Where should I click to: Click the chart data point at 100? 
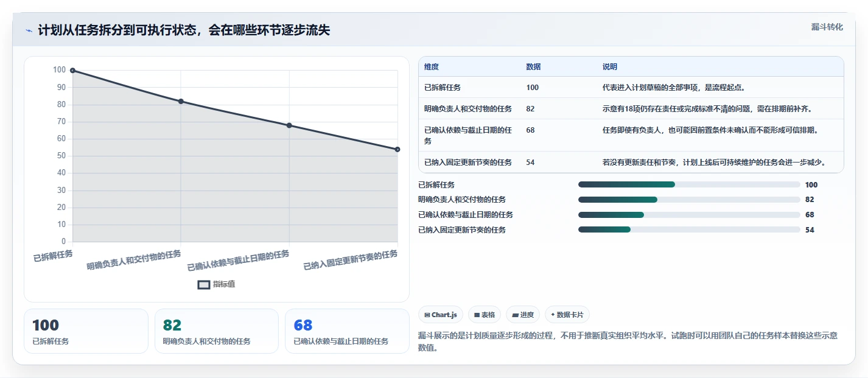click(x=72, y=71)
